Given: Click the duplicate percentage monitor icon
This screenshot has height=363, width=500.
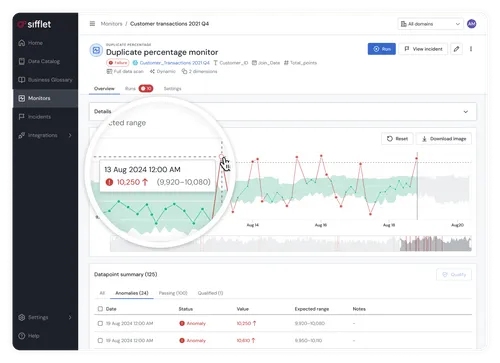Looking at the screenshot, I should coord(96,50).
